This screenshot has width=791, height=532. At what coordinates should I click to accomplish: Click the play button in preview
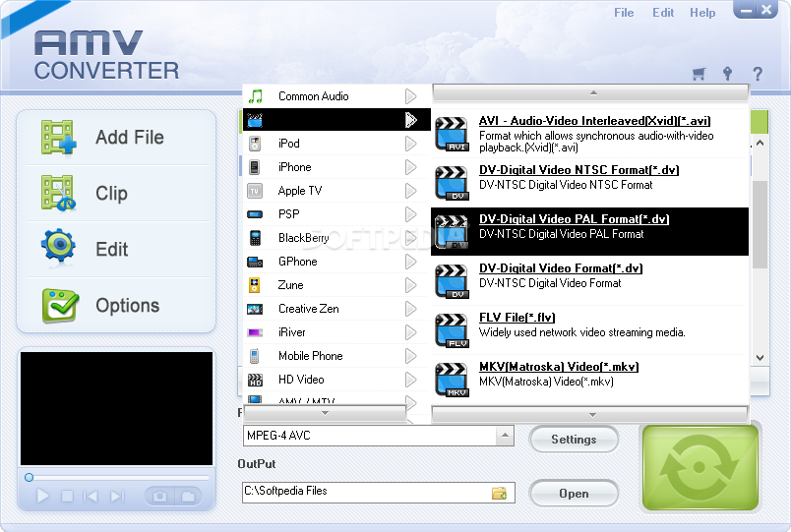click(43, 497)
